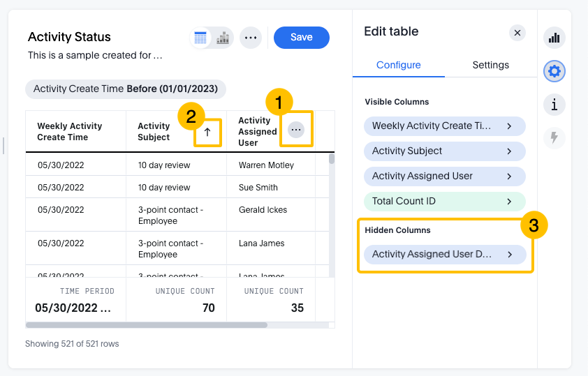Expand Total Count ID column options
Image resolution: width=588 pixels, height=376 pixels.
pos(444,201)
